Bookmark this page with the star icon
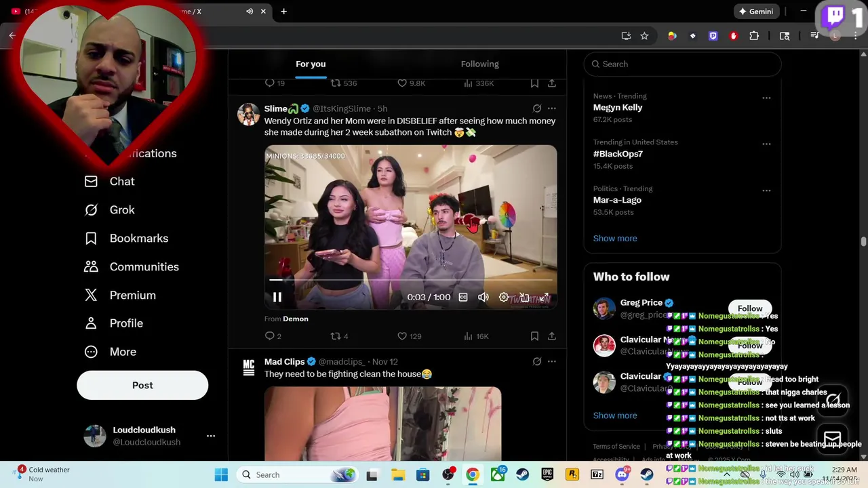This screenshot has width=868, height=488. pyautogui.click(x=644, y=36)
